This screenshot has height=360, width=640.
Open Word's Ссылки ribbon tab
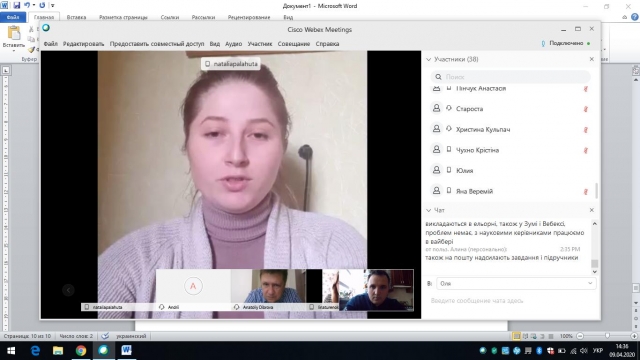click(x=170, y=17)
